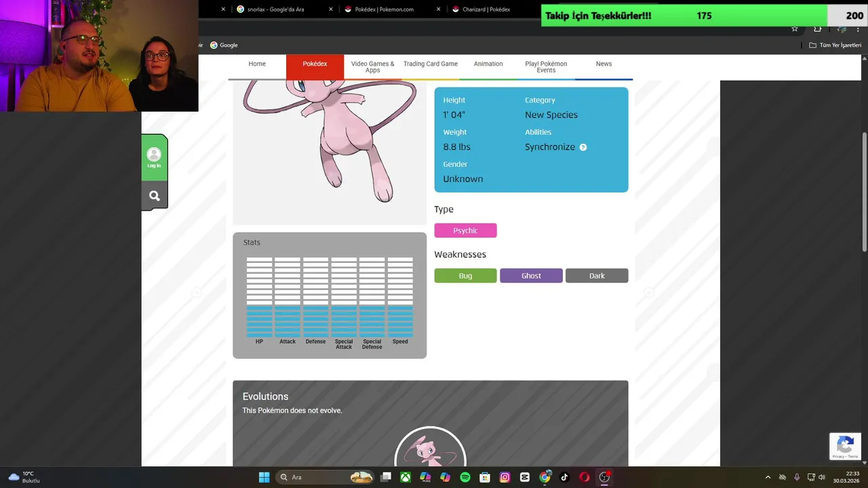Open weather widget showing 10°C
The height and width of the screenshot is (488, 868).
[24, 477]
